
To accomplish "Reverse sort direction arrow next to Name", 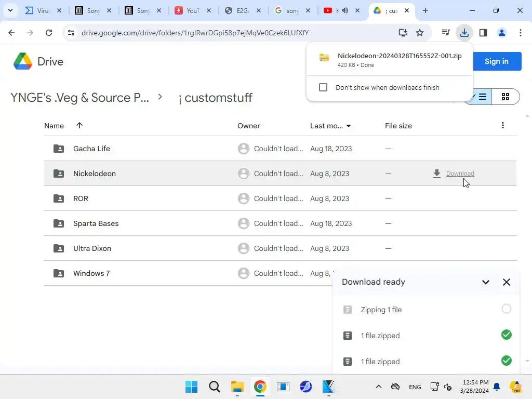I will point(79,125).
